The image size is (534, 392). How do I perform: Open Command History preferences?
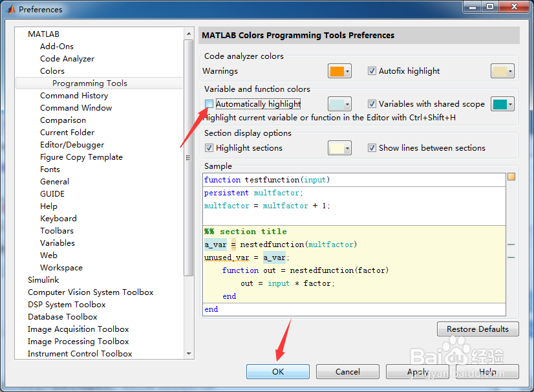tap(74, 96)
